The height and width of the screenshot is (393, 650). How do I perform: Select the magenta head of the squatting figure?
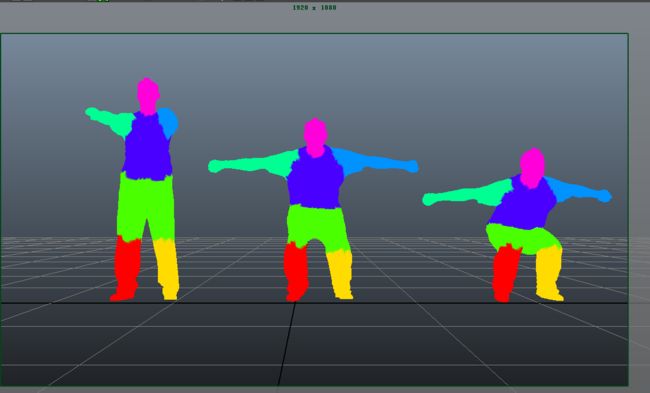[532, 167]
